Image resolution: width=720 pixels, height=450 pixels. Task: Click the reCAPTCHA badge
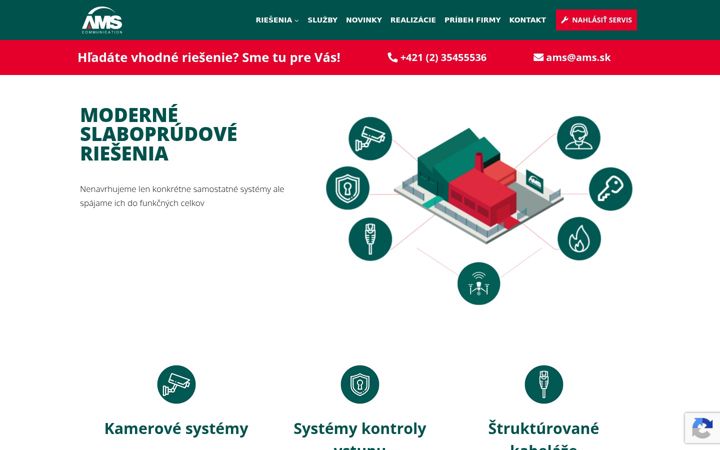click(702, 428)
